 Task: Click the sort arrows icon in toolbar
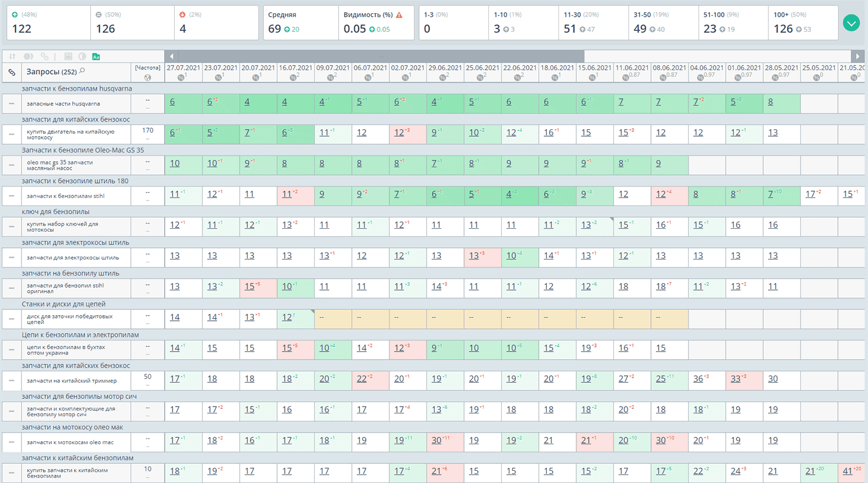point(12,56)
